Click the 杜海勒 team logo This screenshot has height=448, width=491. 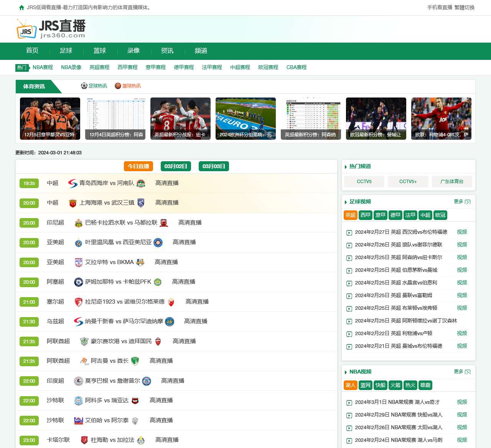point(84,440)
